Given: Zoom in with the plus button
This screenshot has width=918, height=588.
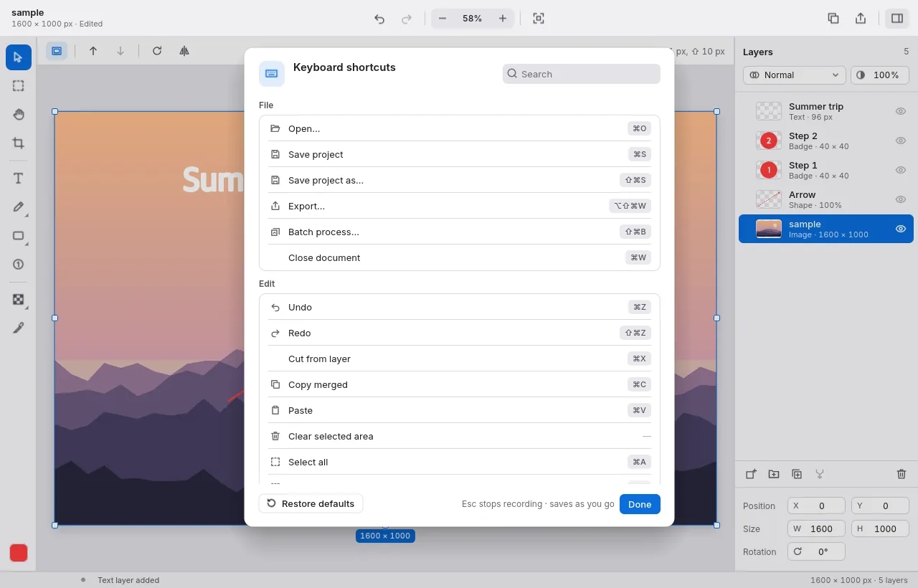Looking at the screenshot, I should click(x=503, y=19).
